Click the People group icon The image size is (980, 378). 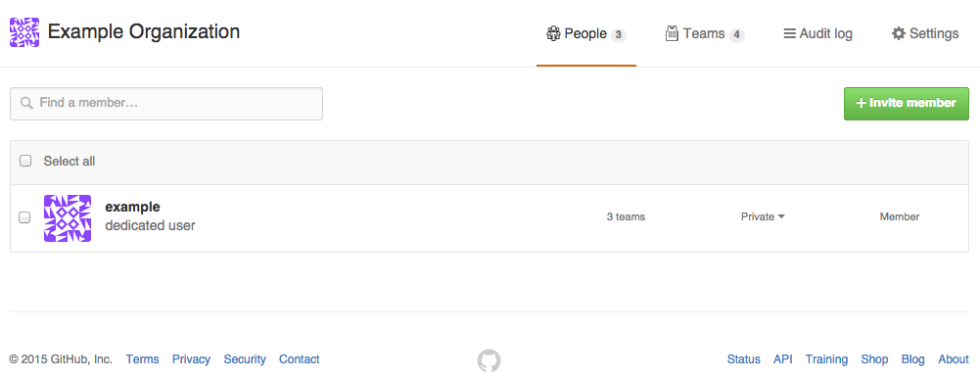point(553,33)
